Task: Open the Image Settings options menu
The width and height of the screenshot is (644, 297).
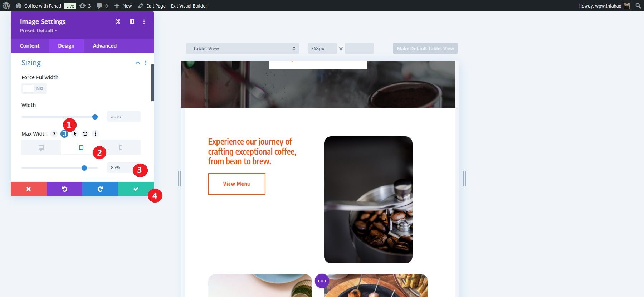Action: tap(144, 22)
